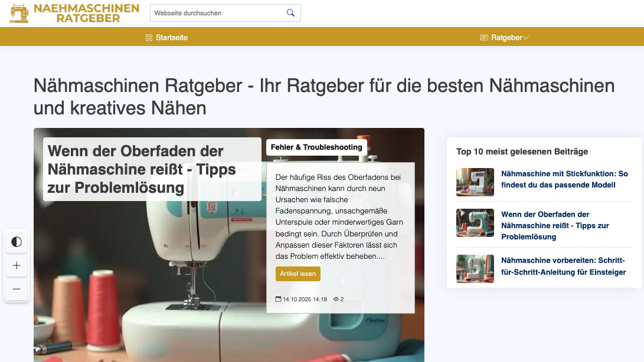Increase font size with plus button

pyautogui.click(x=17, y=266)
